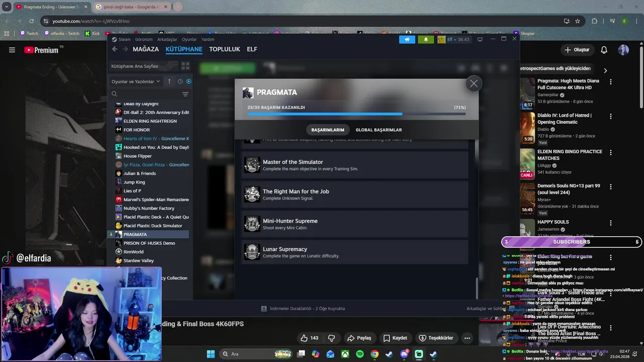Viewport: 644px width, 362px height.
Task: Open the MAĞAZA section in Steam
Action: point(146,49)
